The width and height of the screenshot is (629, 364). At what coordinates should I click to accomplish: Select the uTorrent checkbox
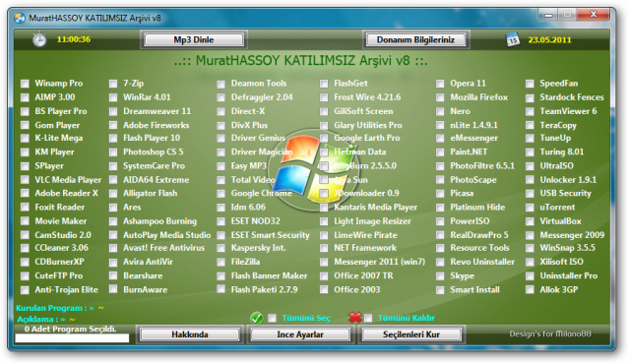click(x=530, y=208)
